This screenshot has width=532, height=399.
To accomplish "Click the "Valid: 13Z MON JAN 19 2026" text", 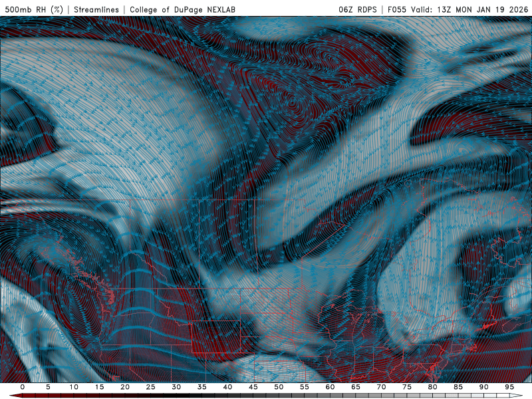I will [x=469, y=9].
